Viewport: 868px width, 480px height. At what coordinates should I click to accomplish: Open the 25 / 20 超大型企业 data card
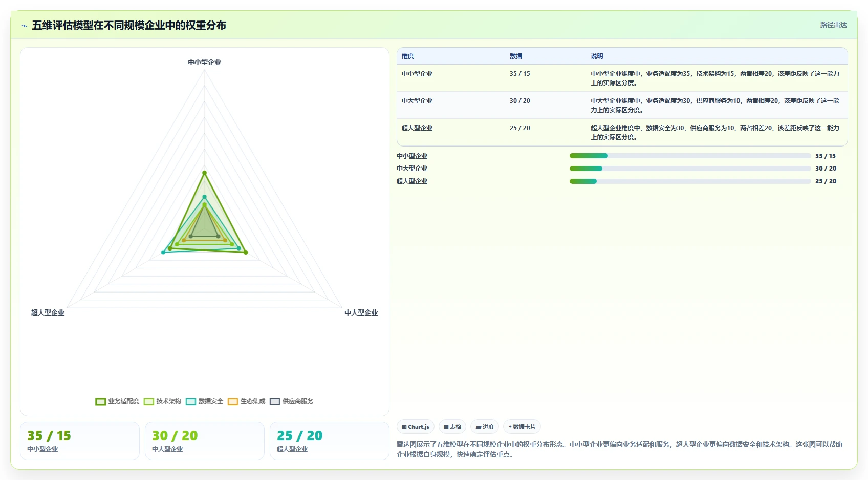[330, 441]
